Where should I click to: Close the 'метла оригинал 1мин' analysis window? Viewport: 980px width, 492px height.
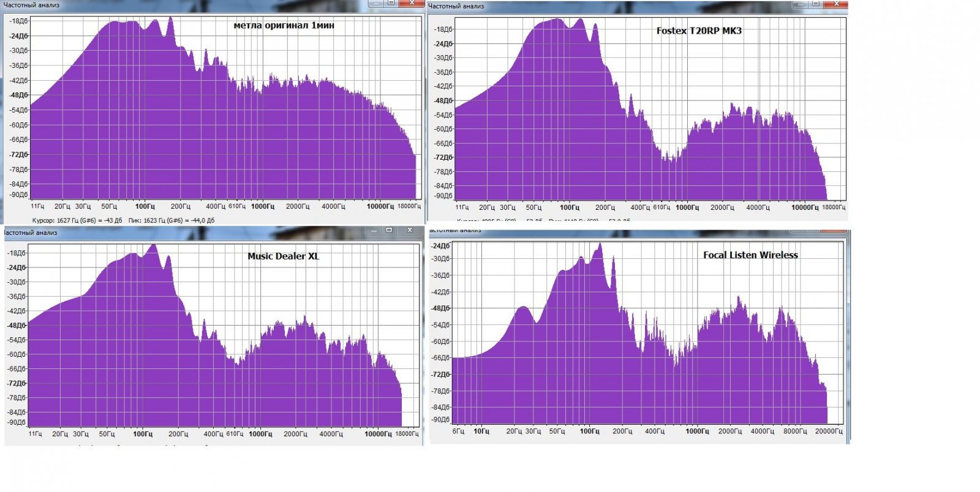pos(412,2)
